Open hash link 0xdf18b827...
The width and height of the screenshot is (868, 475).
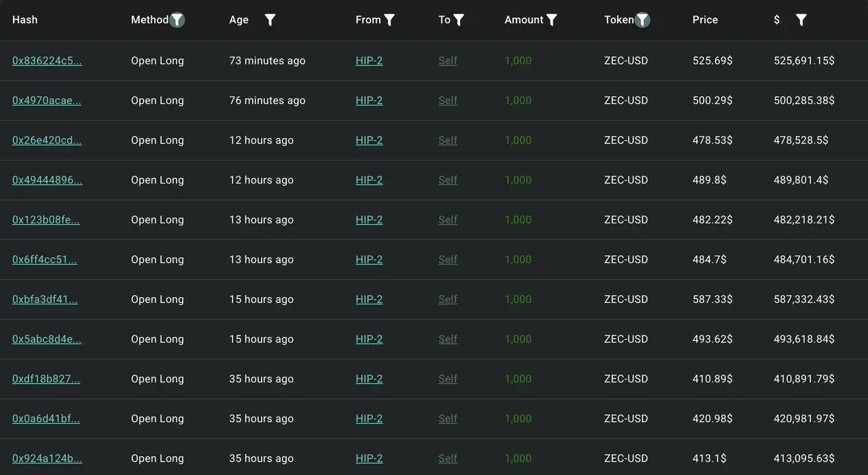46,379
